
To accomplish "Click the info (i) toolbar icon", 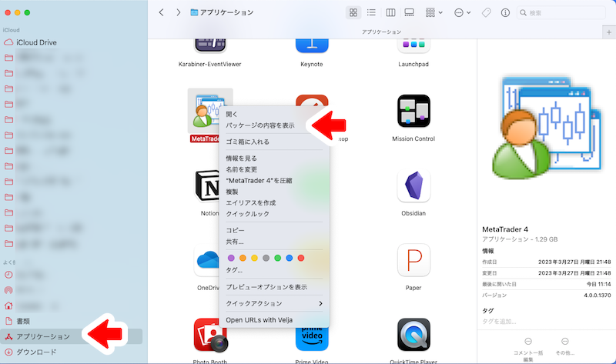I will coord(505,12).
